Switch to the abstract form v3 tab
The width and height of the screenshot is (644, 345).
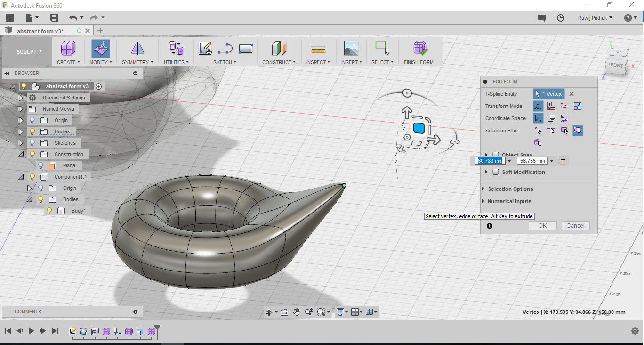tap(40, 31)
